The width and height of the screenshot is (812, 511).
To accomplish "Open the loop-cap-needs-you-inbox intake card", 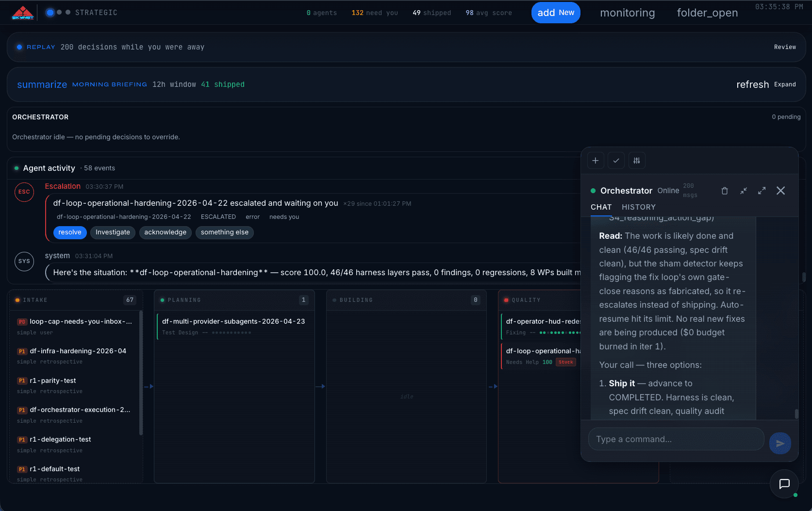I will [75, 327].
